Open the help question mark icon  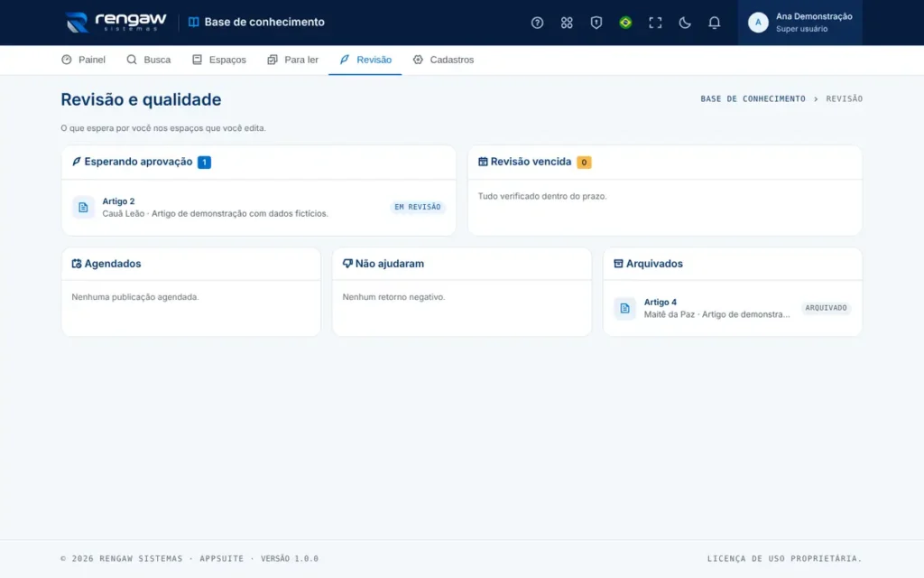click(537, 23)
